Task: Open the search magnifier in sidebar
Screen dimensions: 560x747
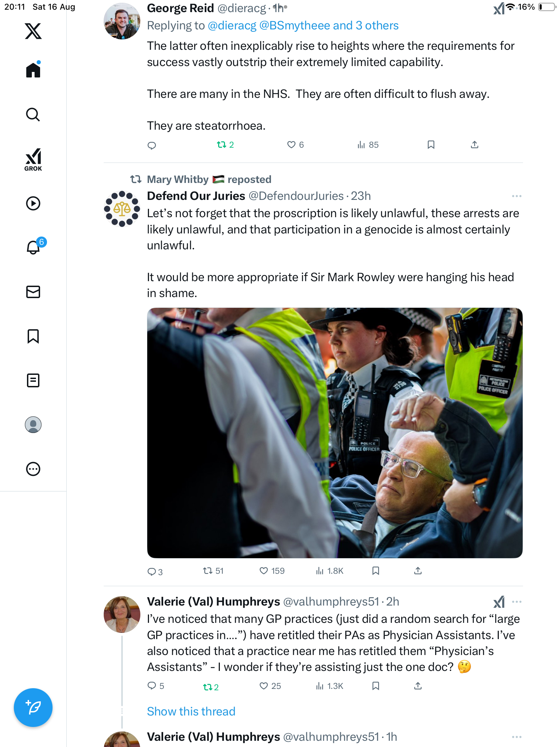Action: [x=33, y=114]
